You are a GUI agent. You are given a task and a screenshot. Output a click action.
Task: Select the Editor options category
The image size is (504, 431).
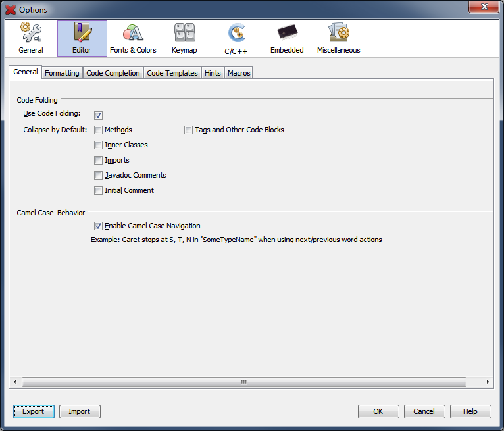click(82, 38)
